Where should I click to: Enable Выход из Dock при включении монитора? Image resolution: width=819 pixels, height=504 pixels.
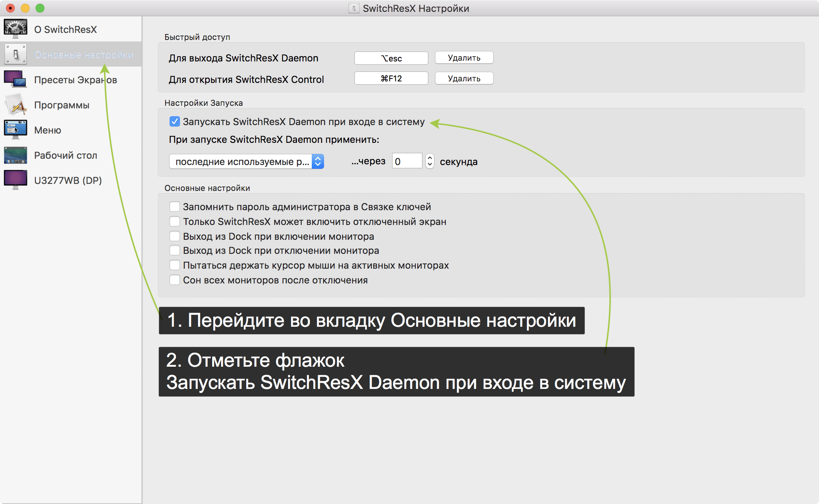click(174, 236)
